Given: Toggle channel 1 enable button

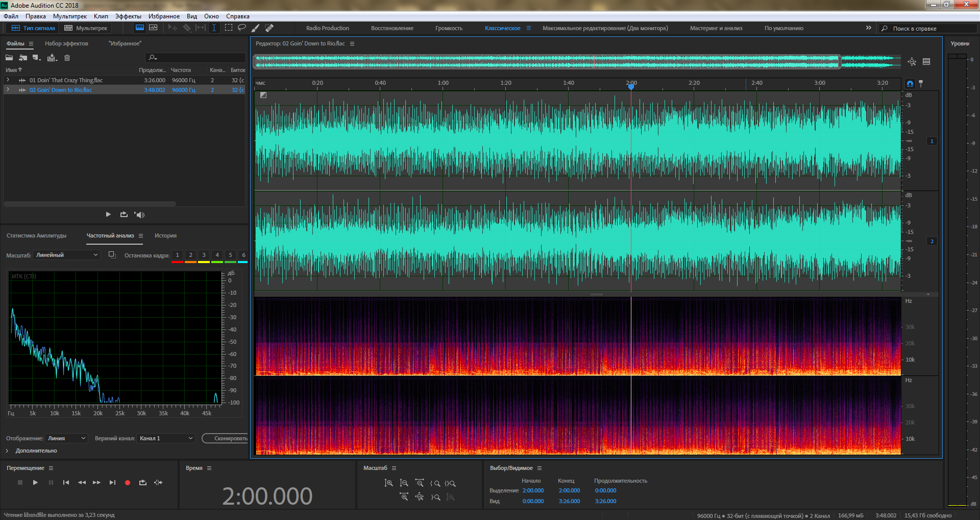Looking at the screenshot, I should (x=932, y=141).
